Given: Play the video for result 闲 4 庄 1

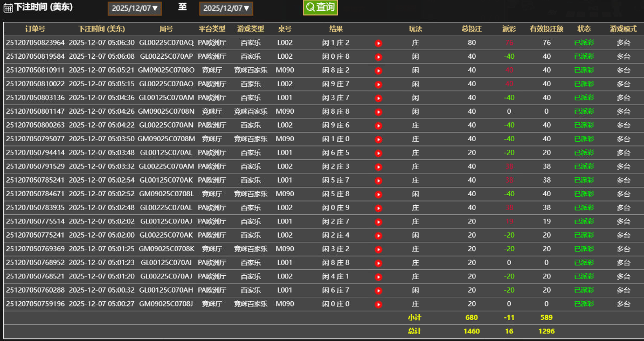Looking at the screenshot, I should coord(379,276).
